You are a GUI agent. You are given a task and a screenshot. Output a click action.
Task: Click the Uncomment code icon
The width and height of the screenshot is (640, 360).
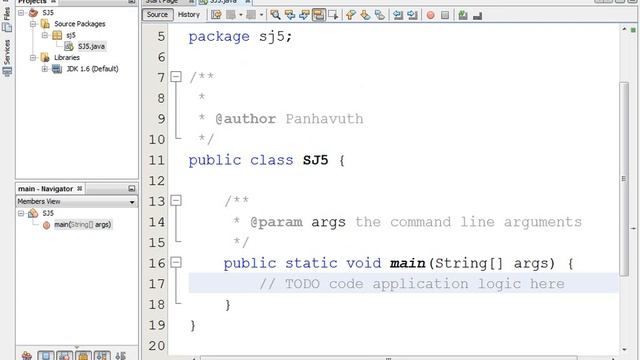click(477, 16)
